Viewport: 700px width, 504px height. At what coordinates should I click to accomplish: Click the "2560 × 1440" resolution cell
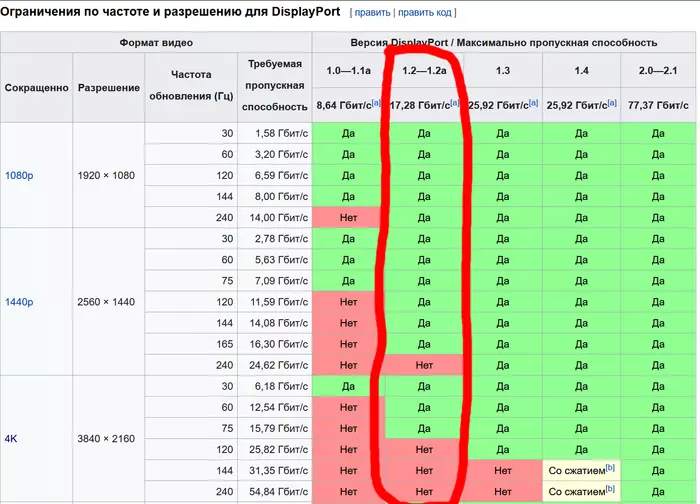coord(109,302)
